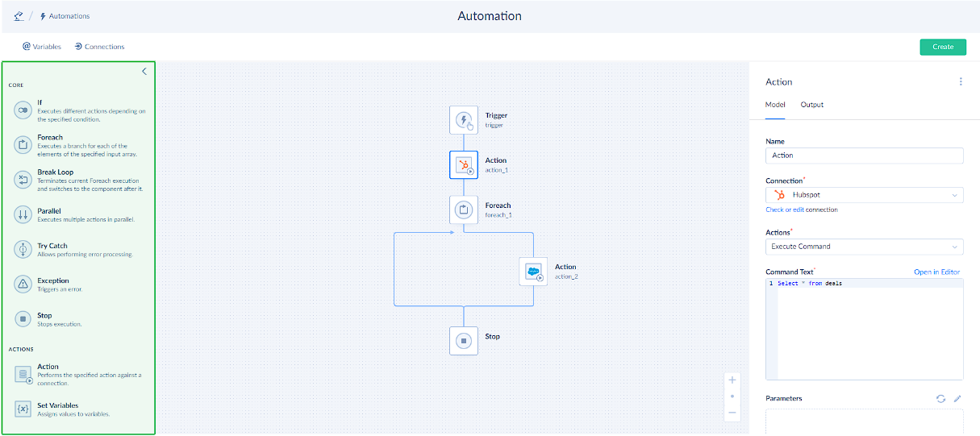
Task: Click the Hubspot action_1 node on canvas
Action: (464, 164)
